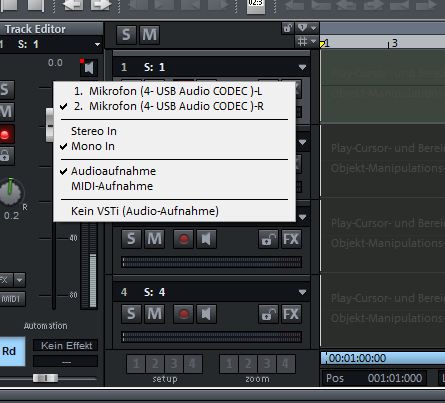Toggle global Mute M button at top
This screenshot has width=445, height=403.
(149, 35)
